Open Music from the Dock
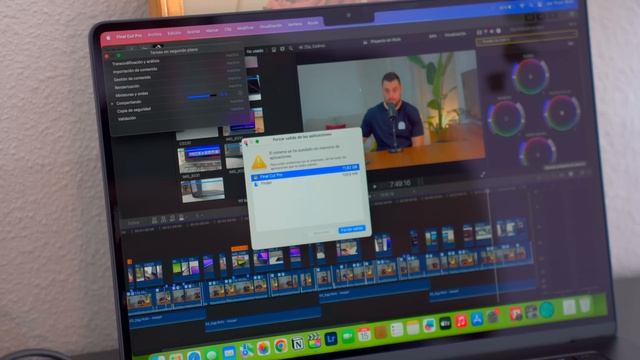Viewport: 640px width, 360px height. pos(461,321)
